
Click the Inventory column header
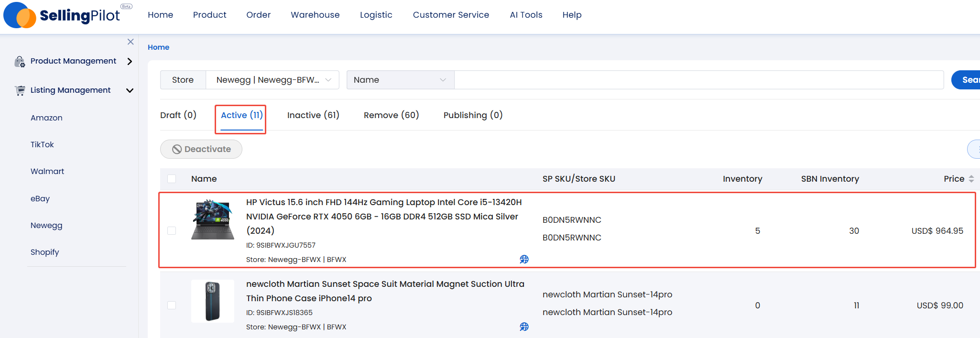click(x=742, y=179)
